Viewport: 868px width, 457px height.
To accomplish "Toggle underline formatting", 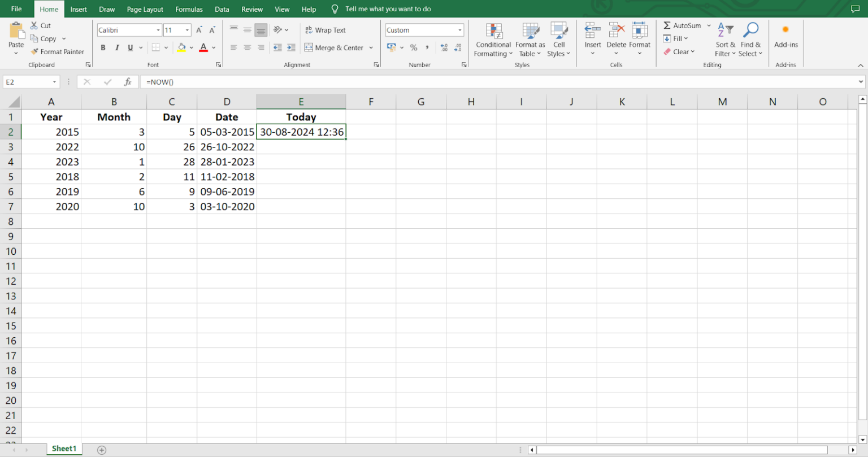I will point(129,47).
